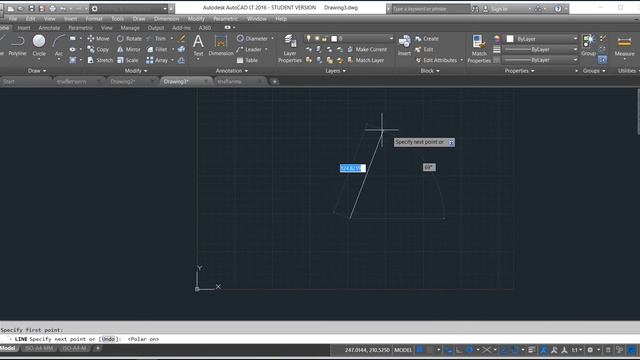Expand the Block panel
This screenshot has width=640, height=360.
point(430,71)
